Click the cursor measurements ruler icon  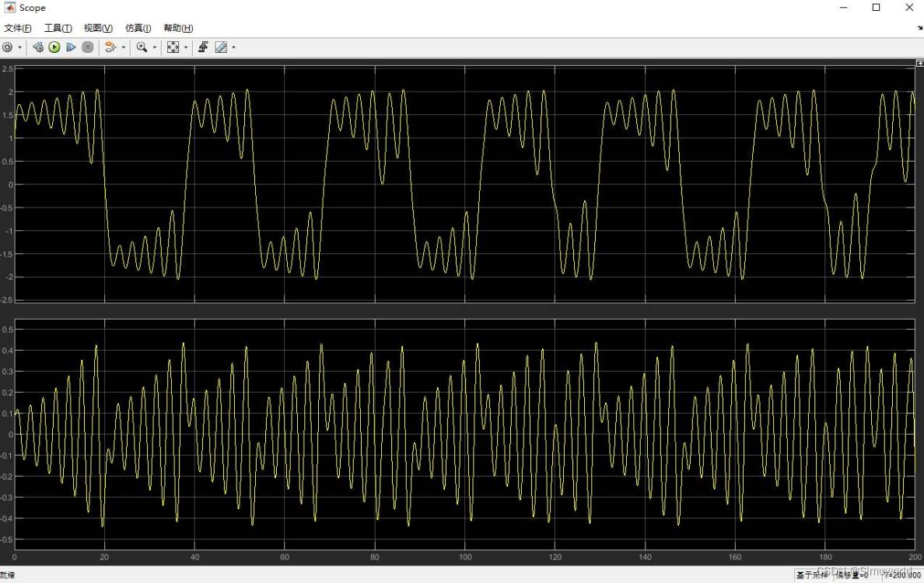pos(221,47)
